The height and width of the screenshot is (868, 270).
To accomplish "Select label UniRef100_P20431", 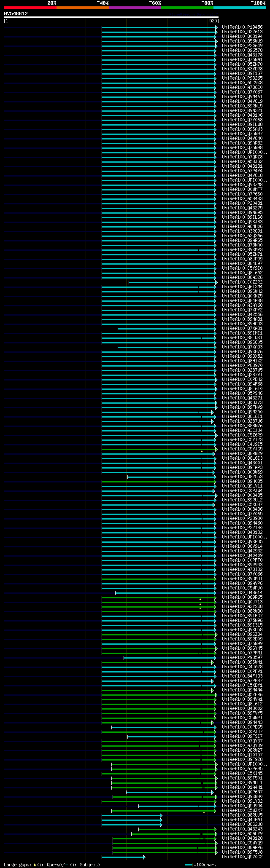I will point(242,203).
